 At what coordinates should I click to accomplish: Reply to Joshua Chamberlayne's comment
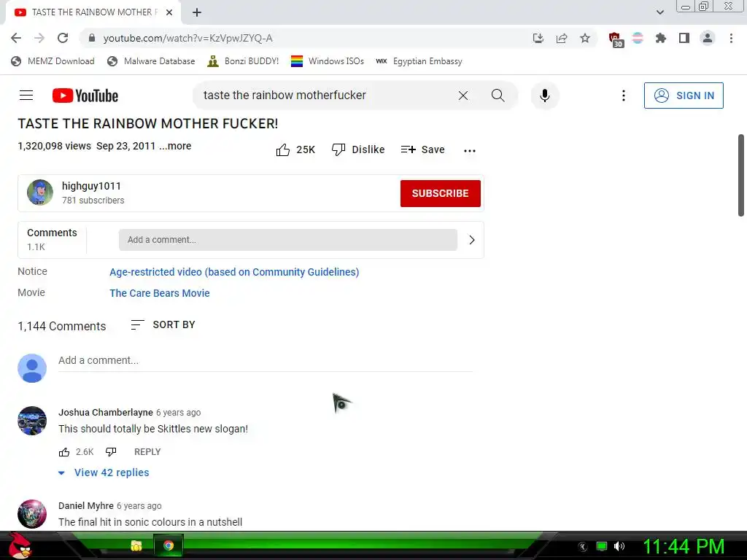point(147,452)
